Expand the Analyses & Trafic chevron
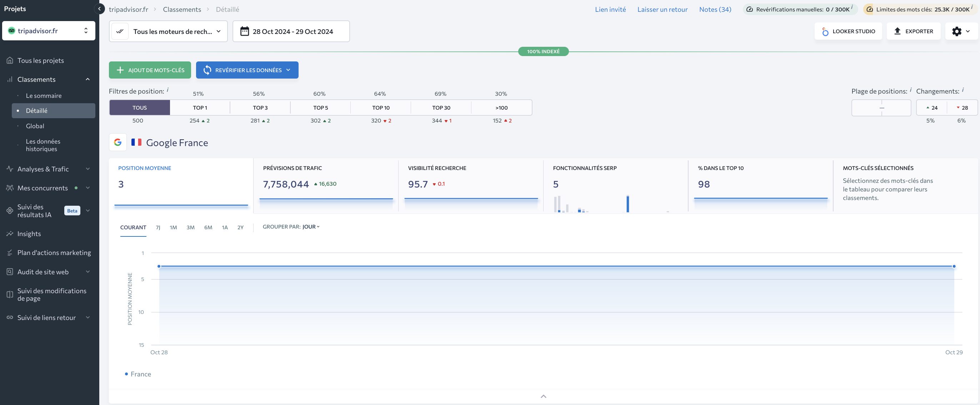 coord(88,169)
